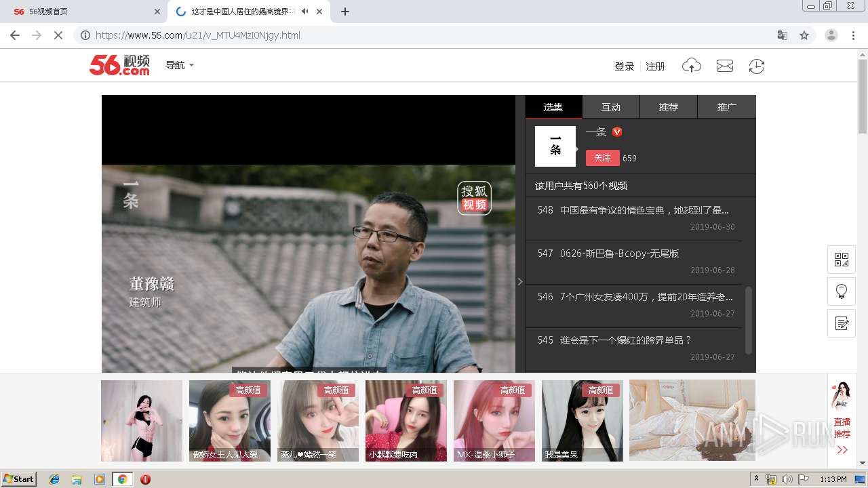View site information via lock icon
This screenshot has height=488, width=868.
tap(85, 35)
